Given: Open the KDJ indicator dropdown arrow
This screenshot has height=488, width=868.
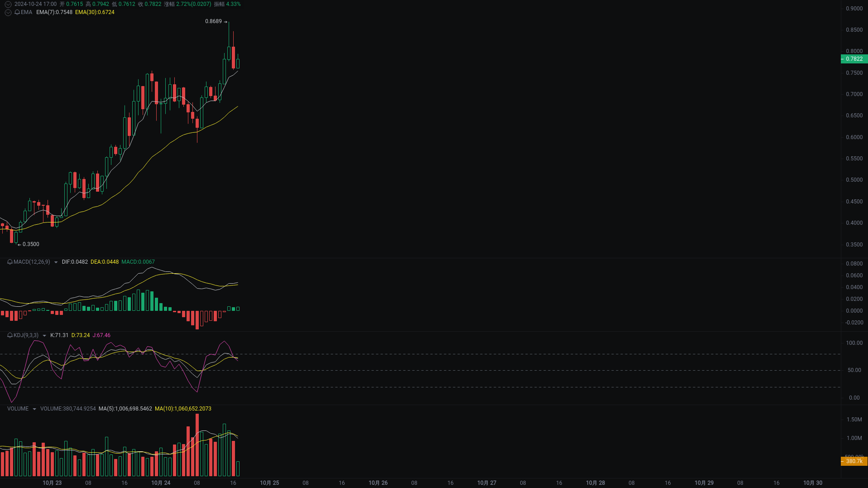Looking at the screenshot, I should click(x=44, y=335).
